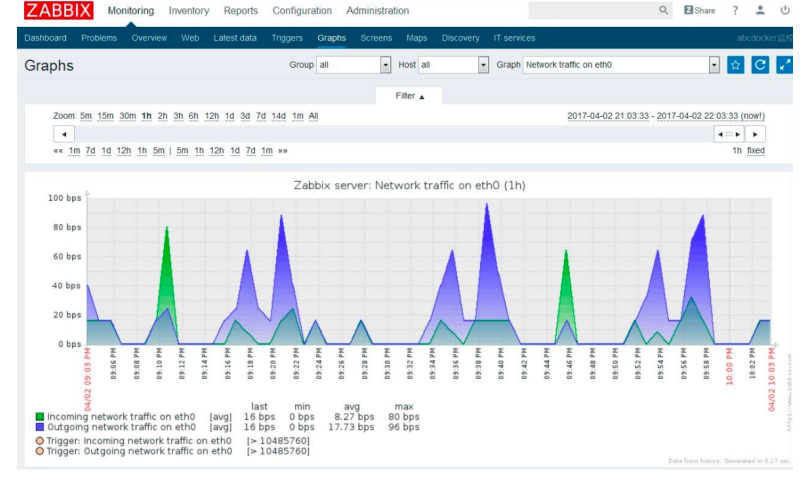The width and height of the screenshot is (807, 477).
Task: Go to the Dashboard tab
Action: pyautogui.click(x=45, y=38)
